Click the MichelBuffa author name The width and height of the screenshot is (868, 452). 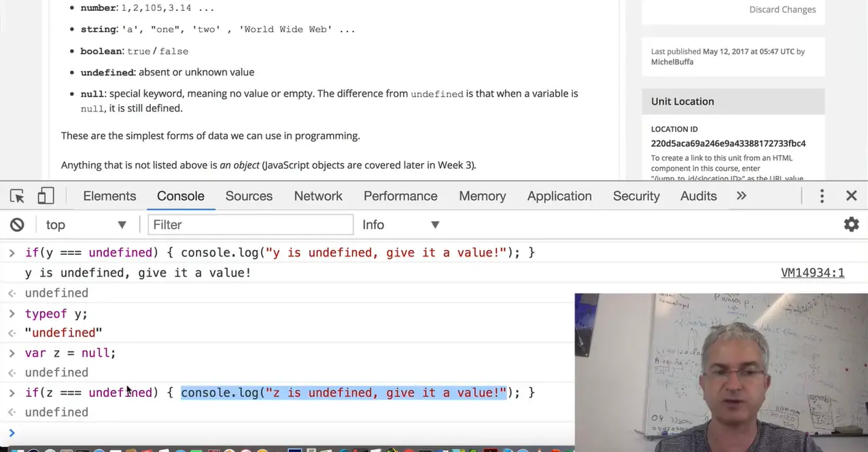click(672, 62)
